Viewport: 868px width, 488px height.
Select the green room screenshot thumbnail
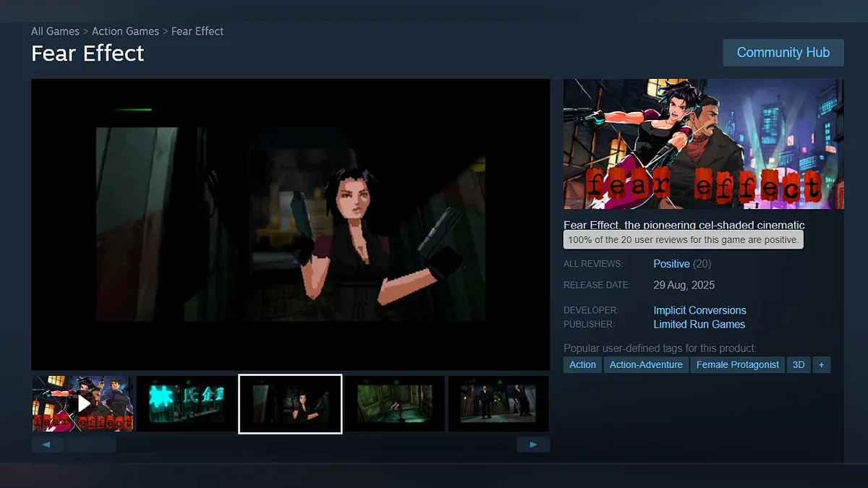pyautogui.click(x=394, y=403)
